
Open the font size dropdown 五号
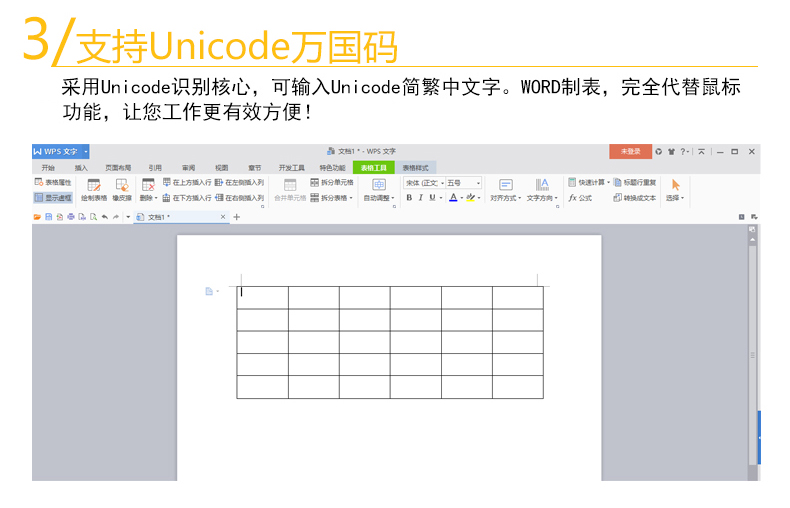pyautogui.click(x=463, y=183)
